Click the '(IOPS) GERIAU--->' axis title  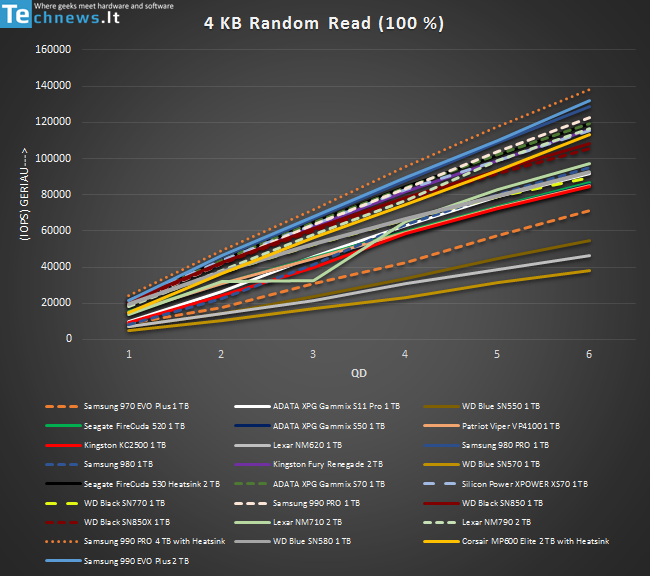[x=24, y=194]
